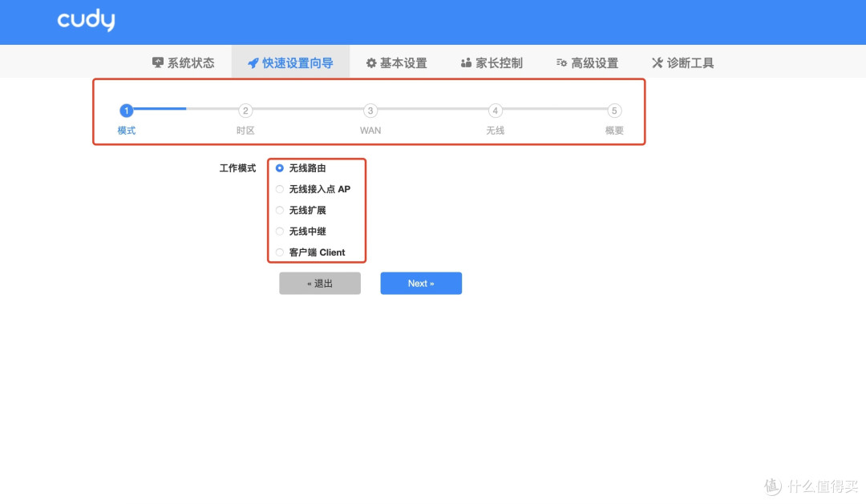Open the 诊断工具 tab
This screenshot has height=504, width=866.
pos(682,63)
